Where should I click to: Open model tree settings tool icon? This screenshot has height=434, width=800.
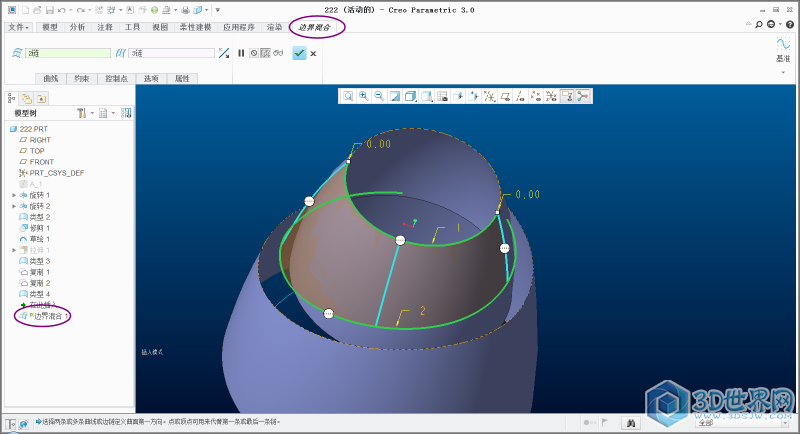click(x=82, y=113)
